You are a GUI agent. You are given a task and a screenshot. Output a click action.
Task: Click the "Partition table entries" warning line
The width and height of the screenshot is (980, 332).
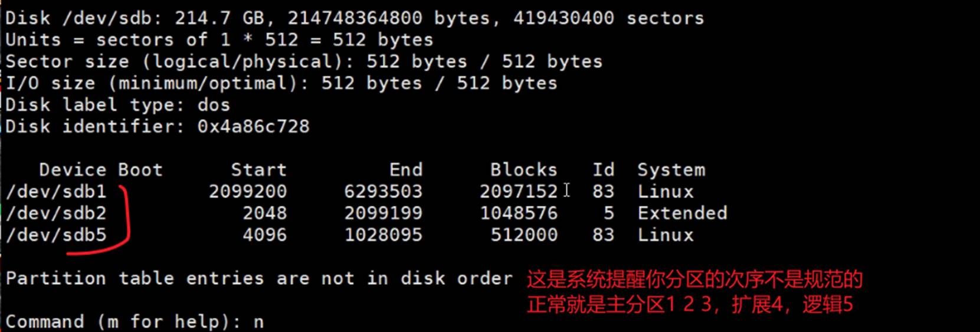pyautogui.click(x=259, y=278)
